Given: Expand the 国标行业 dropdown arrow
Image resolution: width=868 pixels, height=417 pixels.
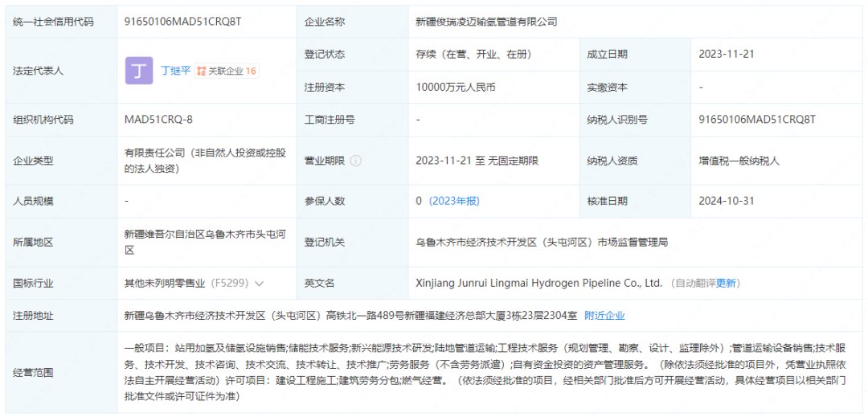Looking at the screenshot, I should 259,283.
